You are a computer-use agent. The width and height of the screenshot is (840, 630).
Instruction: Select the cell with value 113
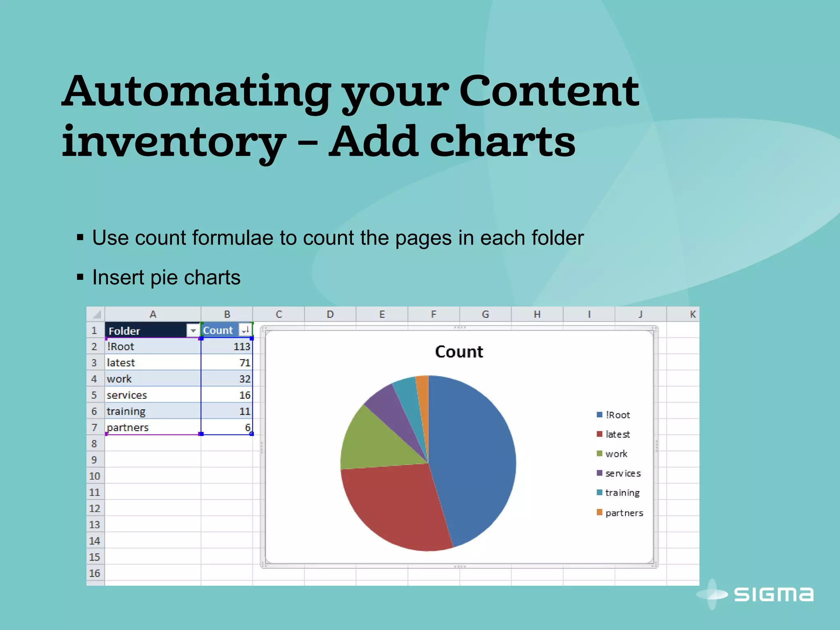click(x=226, y=346)
